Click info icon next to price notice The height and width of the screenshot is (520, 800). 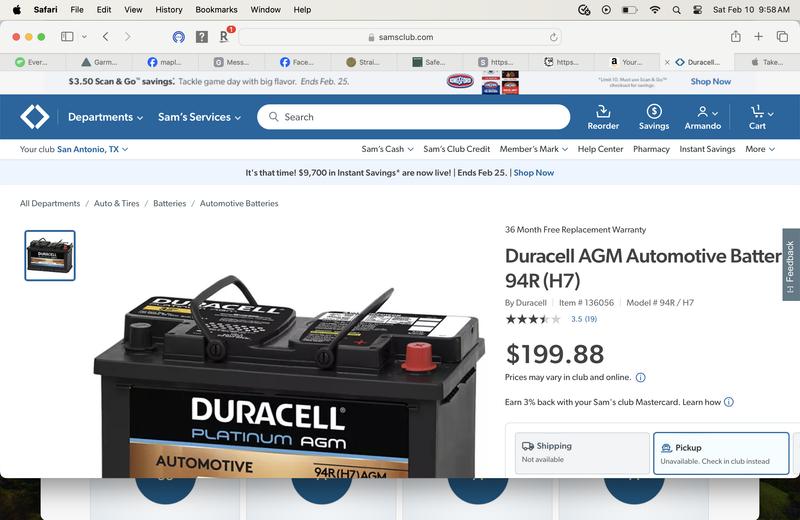(x=640, y=378)
